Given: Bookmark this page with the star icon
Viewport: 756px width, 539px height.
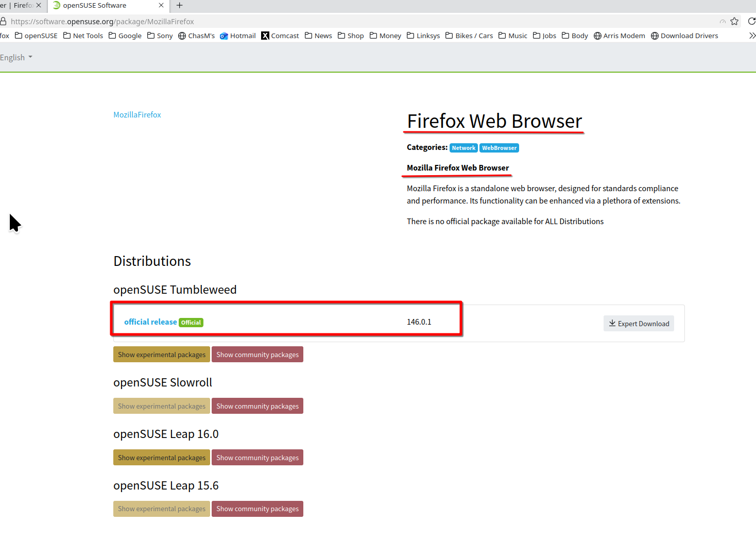Looking at the screenshot, I should [734, 21].
